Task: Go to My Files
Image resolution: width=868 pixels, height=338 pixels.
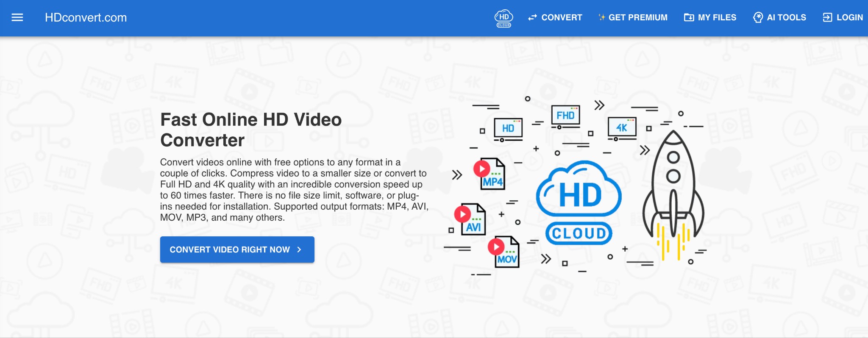Action: pos(710,17)
